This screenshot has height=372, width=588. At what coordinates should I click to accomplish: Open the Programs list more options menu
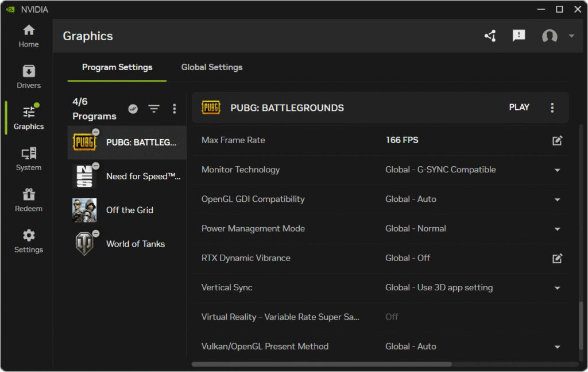175,109
